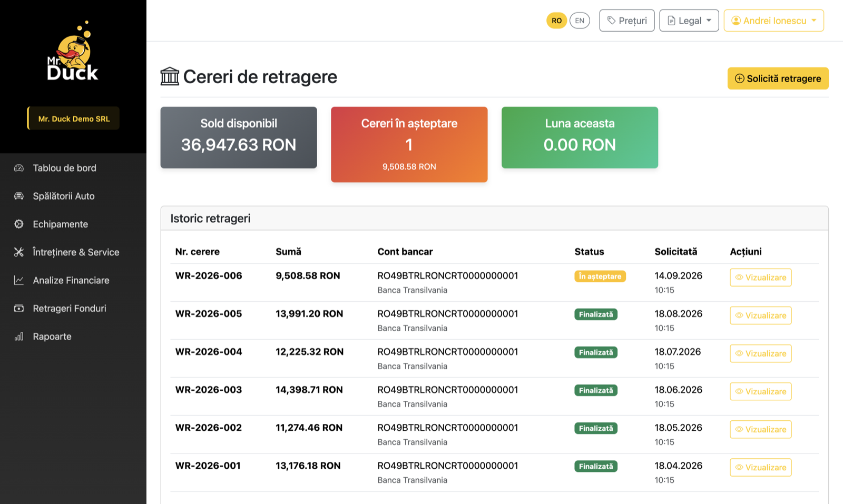843x504 pixels.
Task: Click the Rapoarte bar chart icon
Action: (x=19, y=337)
